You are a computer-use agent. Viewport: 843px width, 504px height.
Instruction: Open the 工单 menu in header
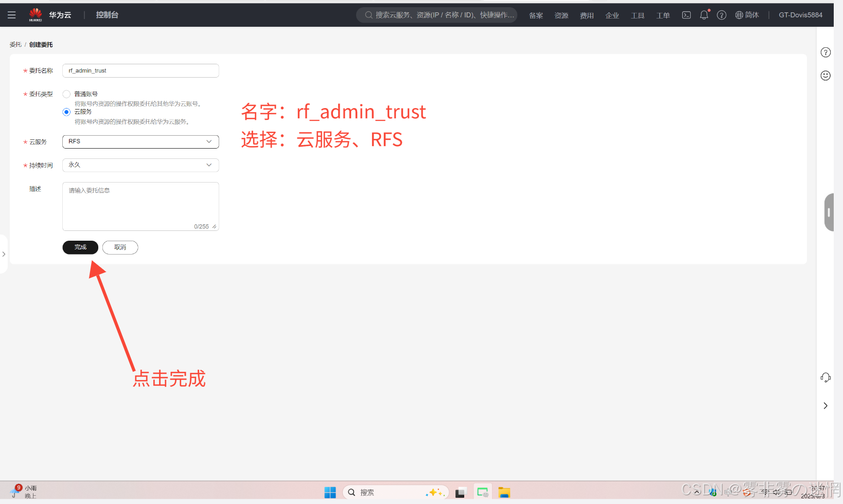coord(663,15)
